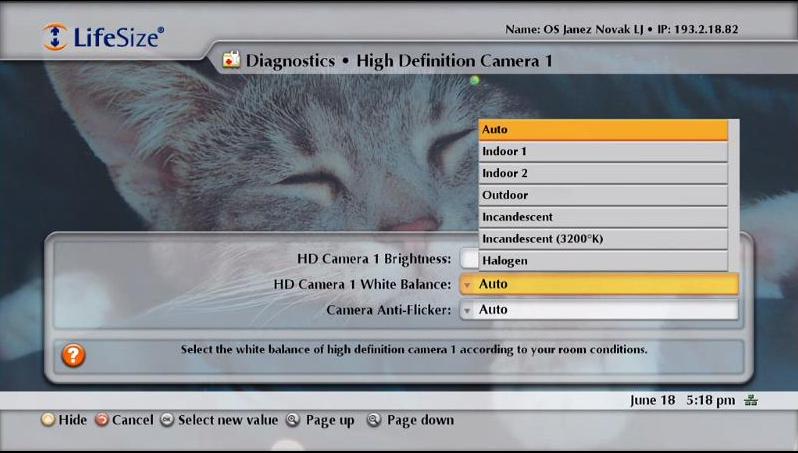
Task: Choose the Indoor 1 white balance option
Action: tap(603, 152)
